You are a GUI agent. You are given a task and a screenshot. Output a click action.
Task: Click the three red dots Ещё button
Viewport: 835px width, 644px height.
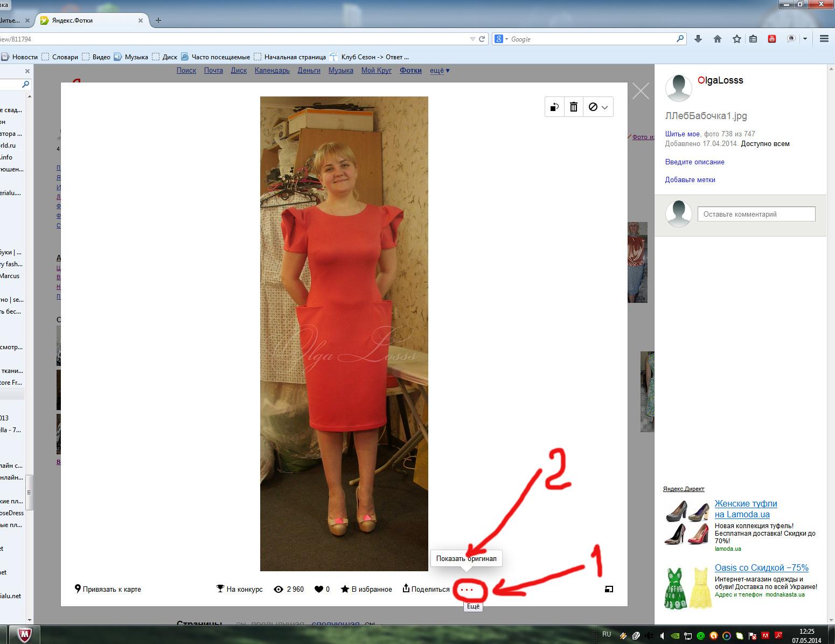[467, 590]
